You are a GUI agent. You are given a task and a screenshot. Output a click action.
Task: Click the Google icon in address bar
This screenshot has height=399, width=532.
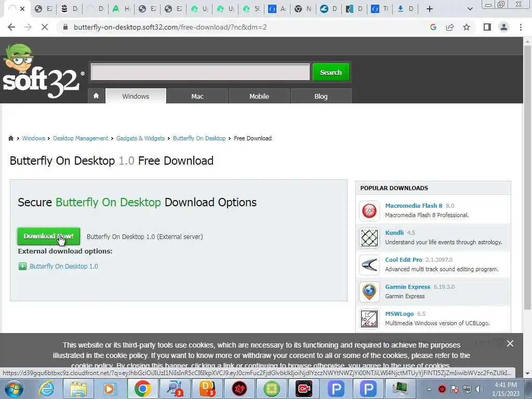[433, 27]
